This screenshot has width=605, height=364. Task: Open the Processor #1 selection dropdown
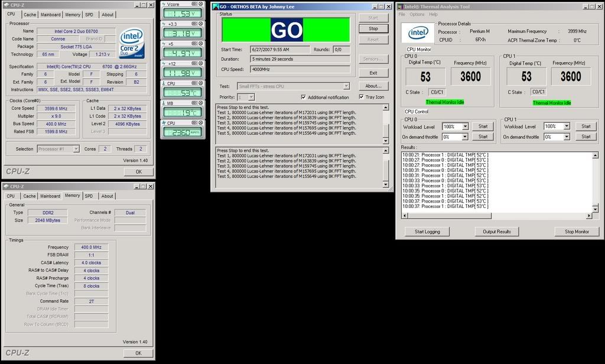[76, 149]
